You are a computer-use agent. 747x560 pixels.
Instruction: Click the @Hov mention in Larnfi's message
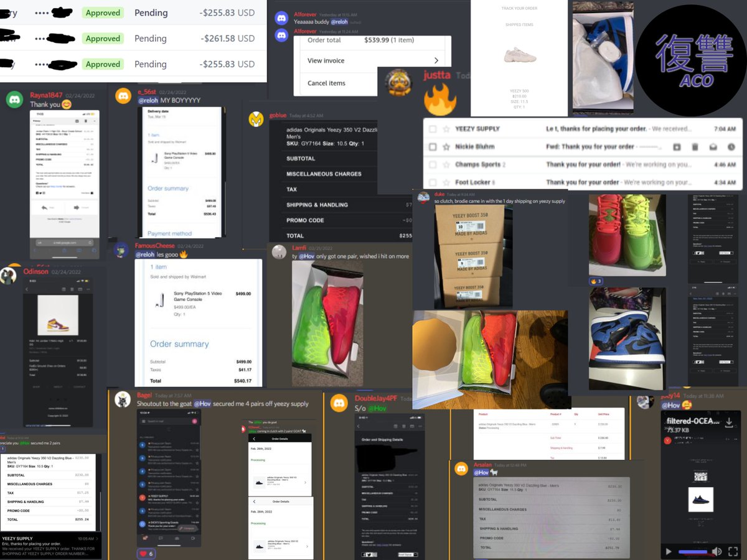306,256
